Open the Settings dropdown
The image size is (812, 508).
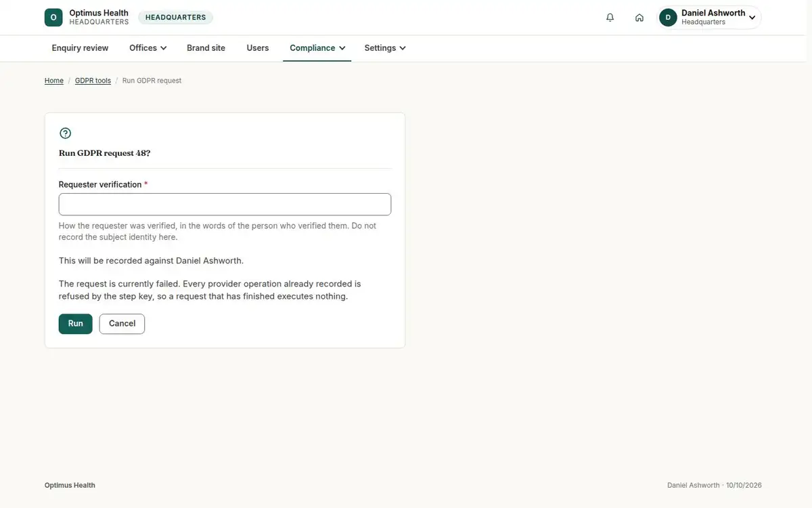coord(385,48)
